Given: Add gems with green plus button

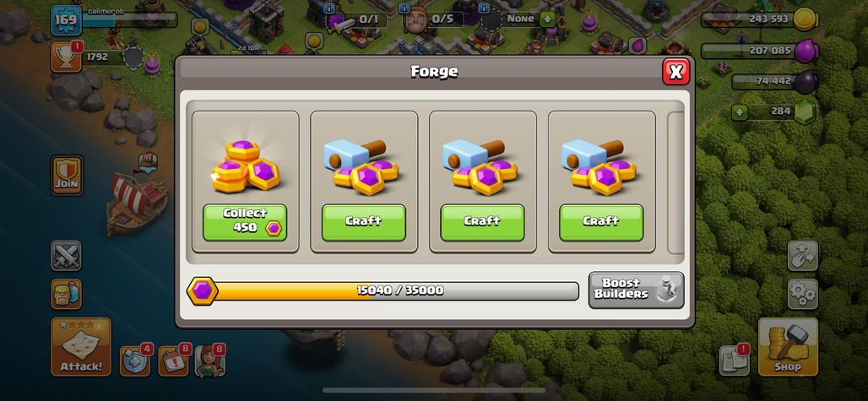Looking at the screenshot, I should pos(739,113).
